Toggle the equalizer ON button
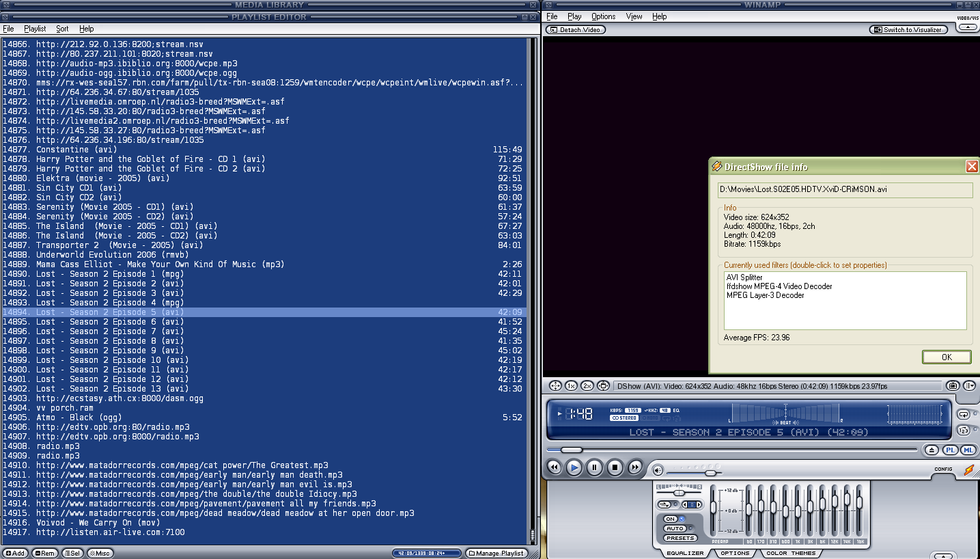Image resolution: width=980 pixels, height=559 pixels. (671, 519)
